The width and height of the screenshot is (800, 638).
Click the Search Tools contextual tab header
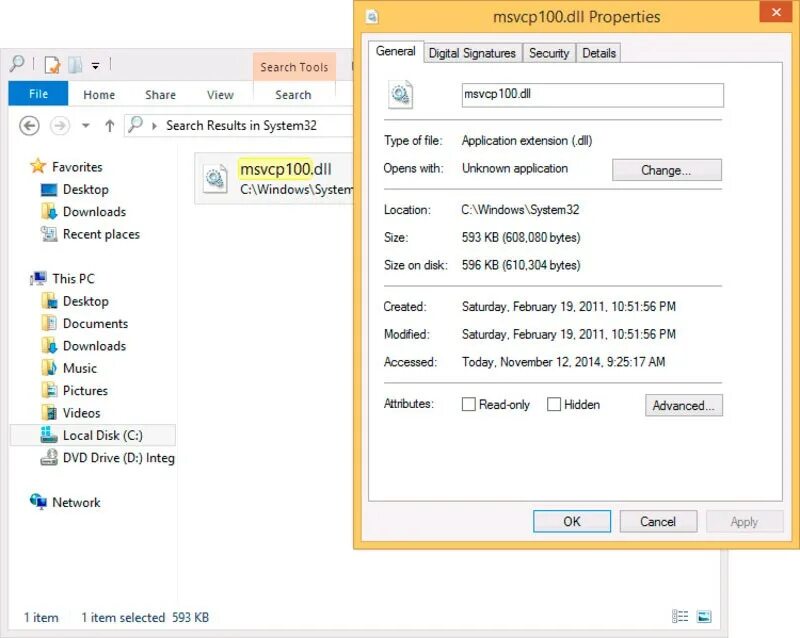coord(294,67)
